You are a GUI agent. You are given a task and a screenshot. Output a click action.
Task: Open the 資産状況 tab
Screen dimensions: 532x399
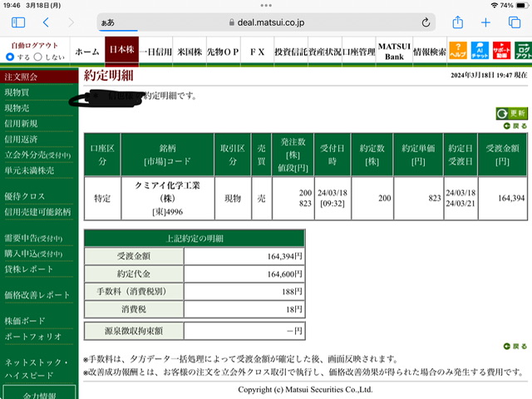(325, 52)
